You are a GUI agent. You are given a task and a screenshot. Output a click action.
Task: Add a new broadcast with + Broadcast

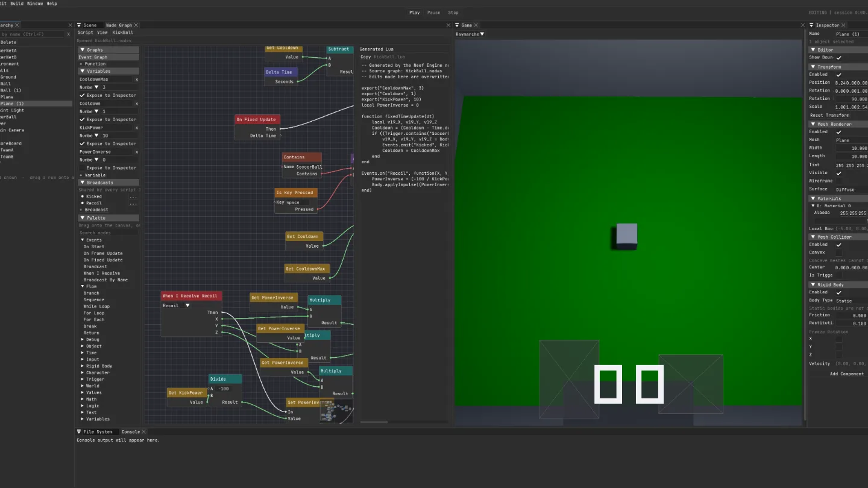pos(94,210)
